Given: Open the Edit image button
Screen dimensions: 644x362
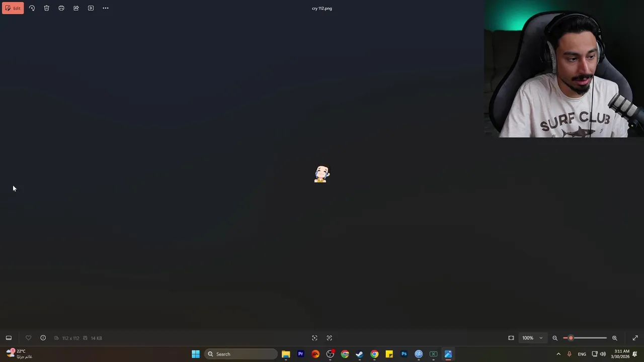Looking at the screenshot, I should (13, 8).
